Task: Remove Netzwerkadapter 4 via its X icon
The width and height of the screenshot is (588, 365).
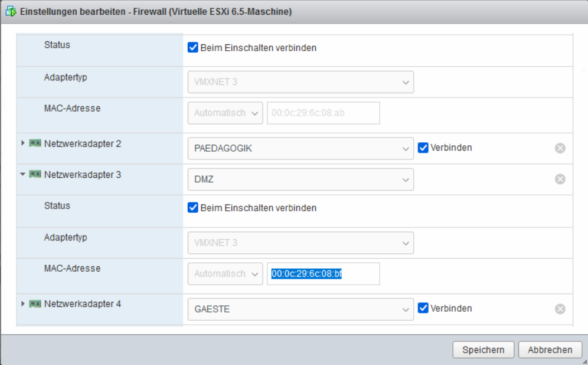Action: coord(560,309)
